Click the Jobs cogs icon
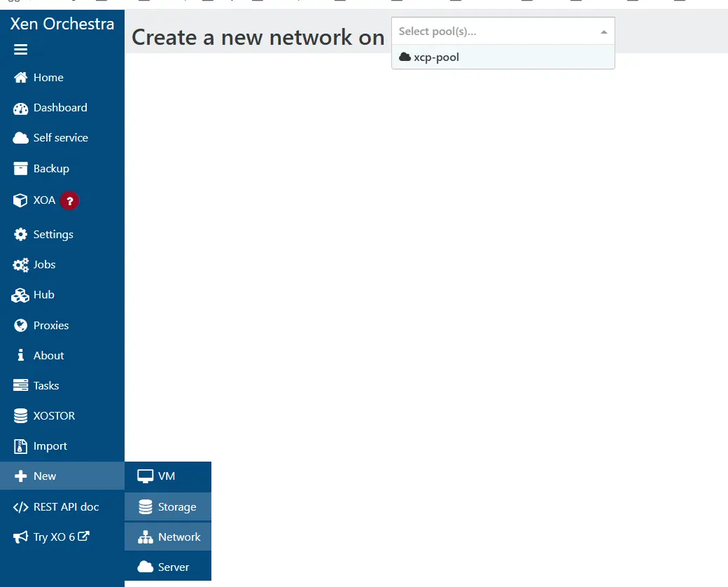The height and width of the screenshot is (587, 728). (21, 265)
